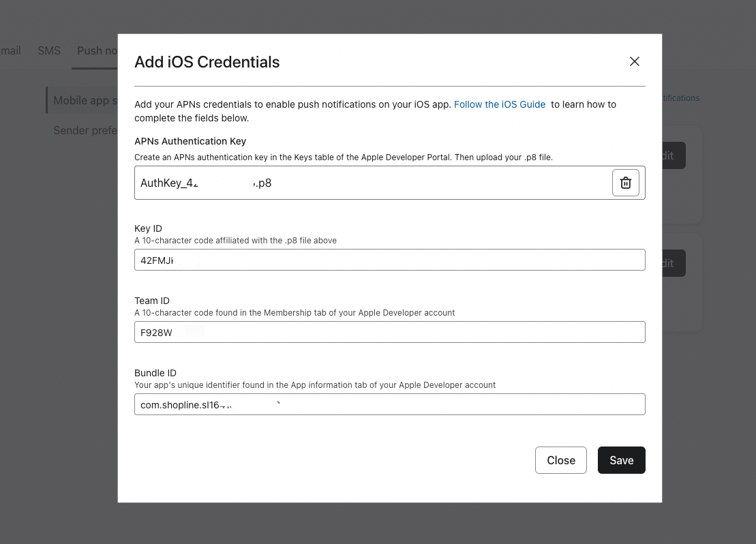
Task: Click the Close button in the dialog footer
Action: (x=560, y=460)
